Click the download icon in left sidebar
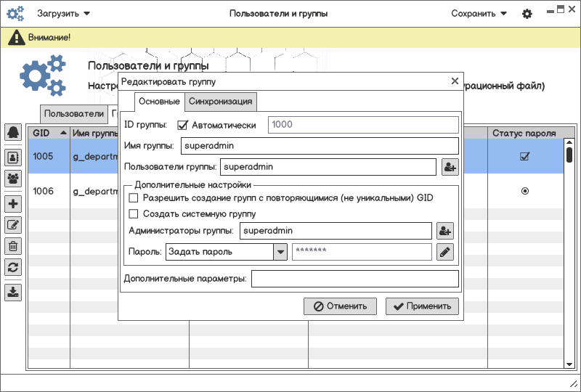 pyautogui.click(x=13, y=293)
